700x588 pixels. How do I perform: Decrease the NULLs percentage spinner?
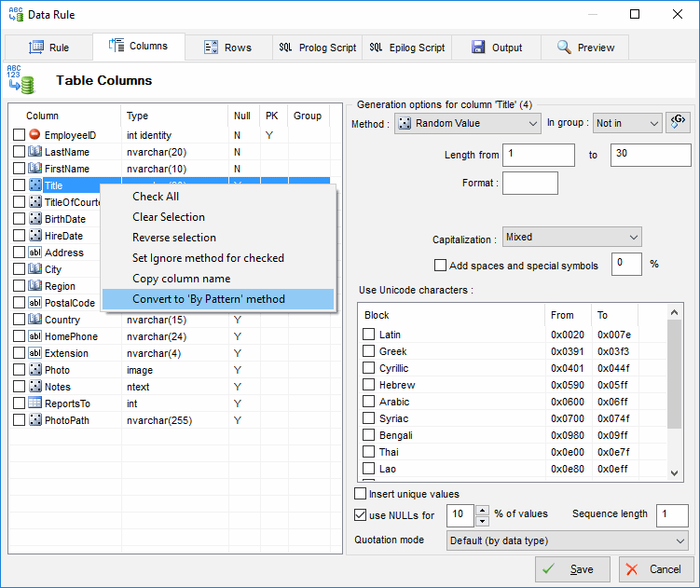tap(482, 521)
